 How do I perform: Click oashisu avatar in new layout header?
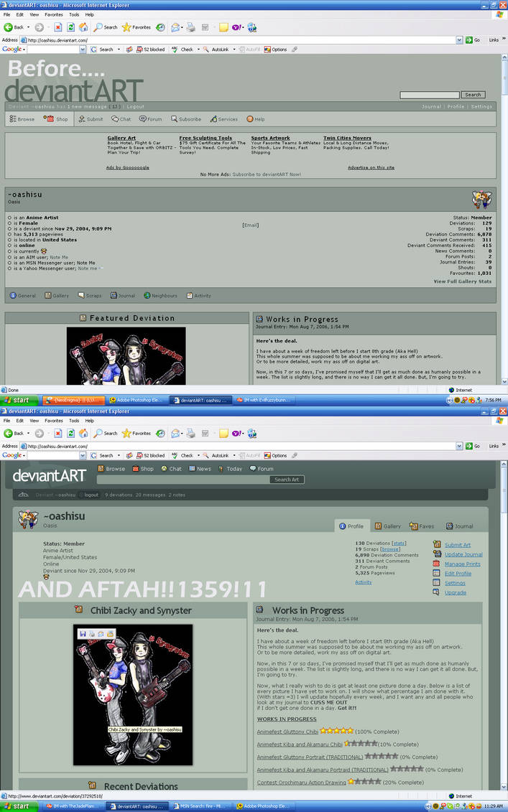pos(27,519)
